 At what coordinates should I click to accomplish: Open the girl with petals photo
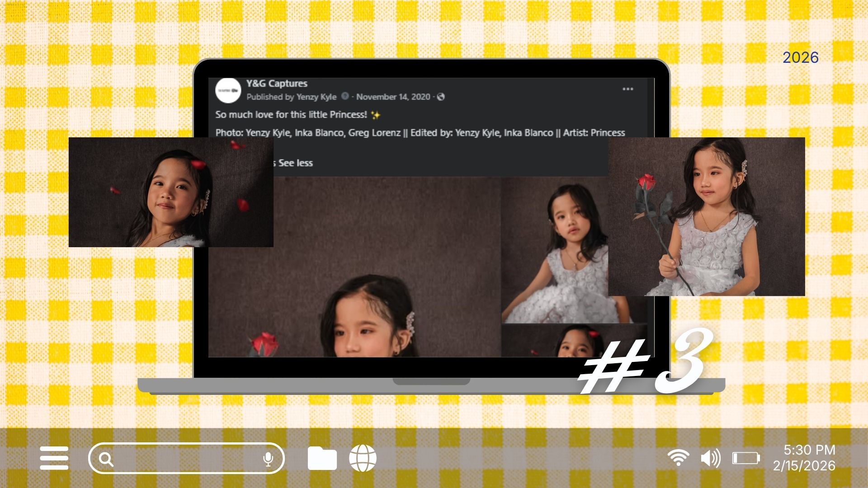click(171, 192)
